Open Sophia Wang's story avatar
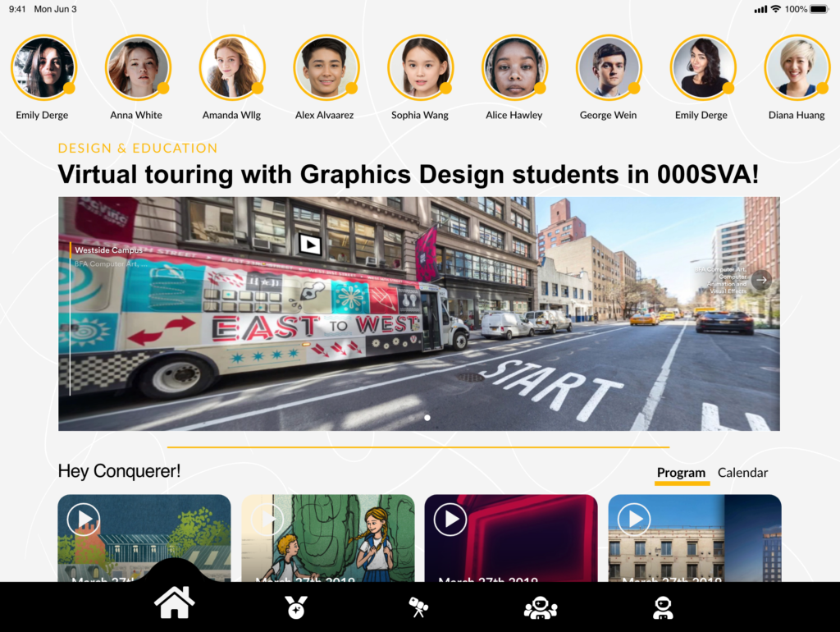This screenshot has width=840, height=632. 420,67
